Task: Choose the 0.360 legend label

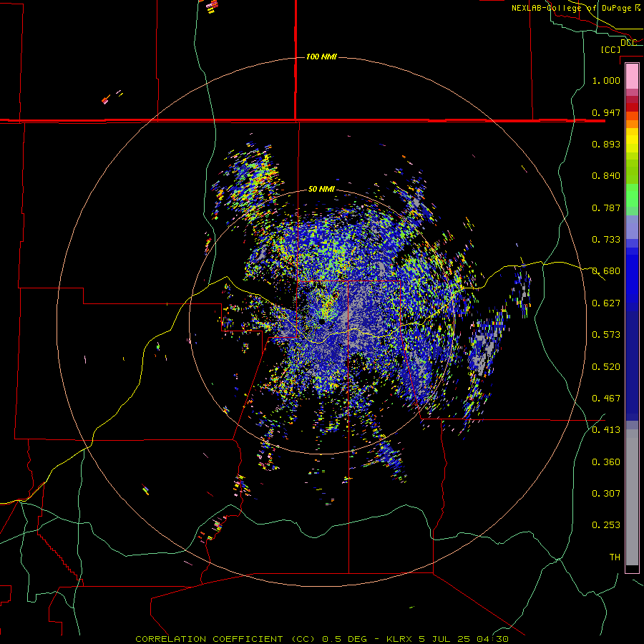Action: [x=606, y=462]
